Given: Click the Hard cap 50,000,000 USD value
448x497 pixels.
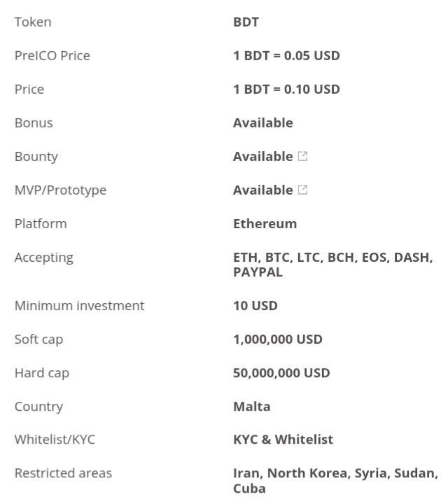Looking at the screenshot, I should pos(281,373).
